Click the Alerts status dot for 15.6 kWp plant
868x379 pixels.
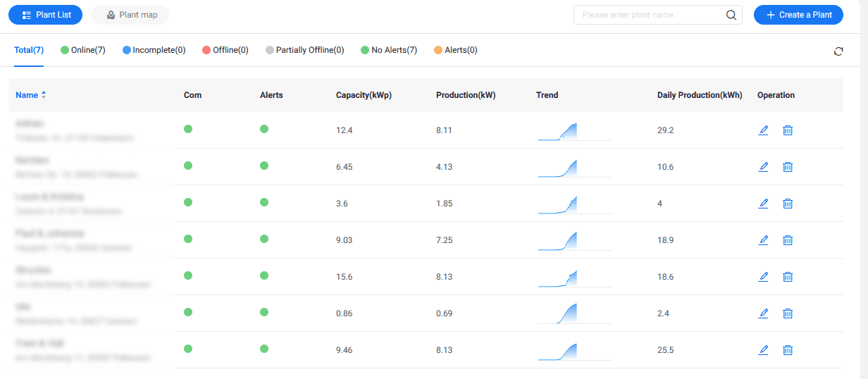click(x=264, y=275)
